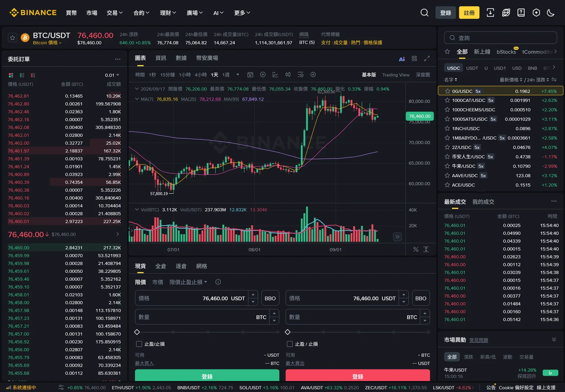This screenshot has width=565, height=392.
Task: Expand the 交易 menu in the navigation
Action: 115,13
